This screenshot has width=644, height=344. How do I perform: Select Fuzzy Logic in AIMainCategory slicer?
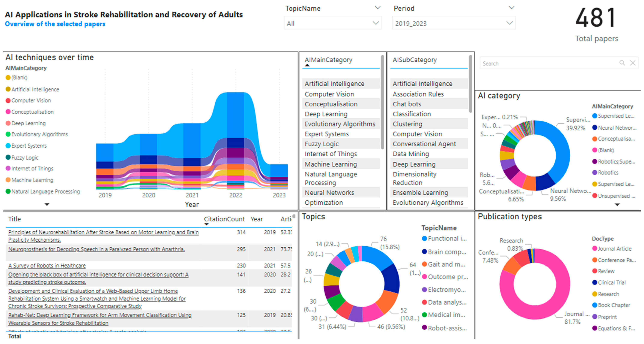tap(321, 144)
